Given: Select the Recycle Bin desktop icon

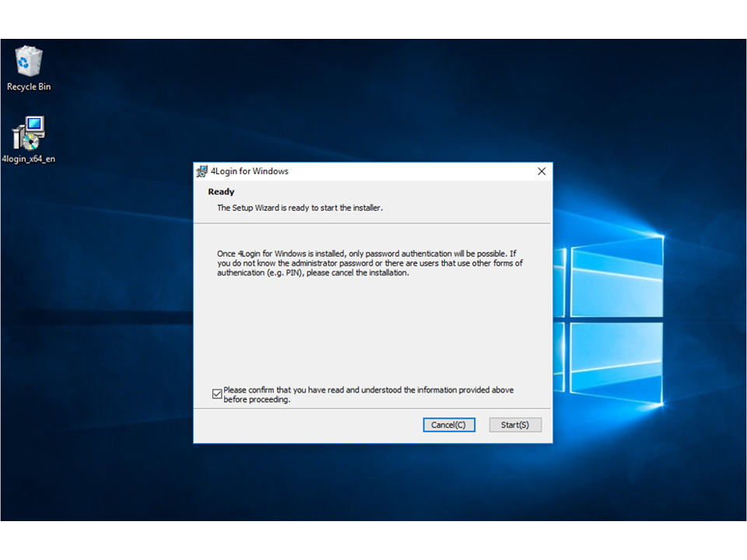Looking at the screenshot, I should tap(29, 61).
